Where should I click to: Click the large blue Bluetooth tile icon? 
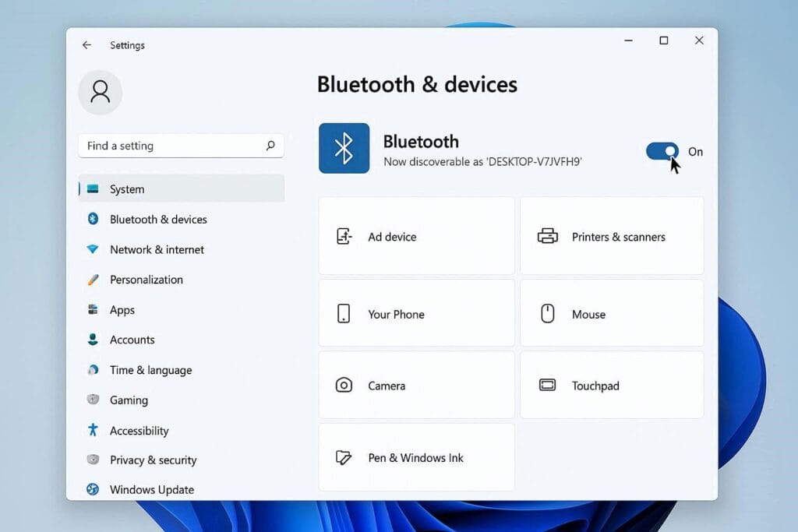coord(344,148)
